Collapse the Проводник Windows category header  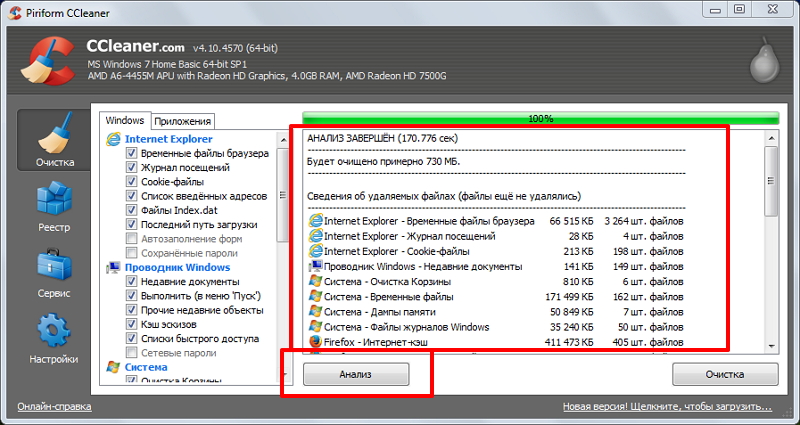coord(177,268)
